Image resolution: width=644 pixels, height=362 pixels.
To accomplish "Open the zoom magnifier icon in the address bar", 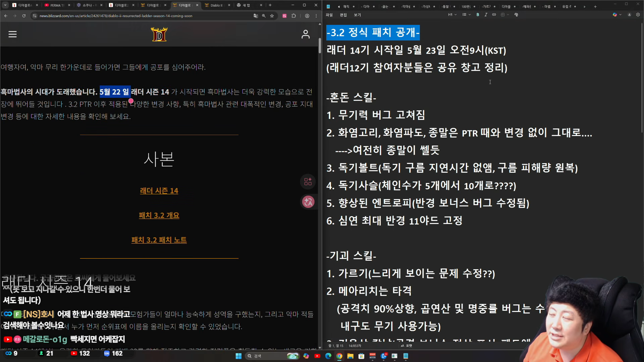I will pyautogui.click(x=264, y=16).
